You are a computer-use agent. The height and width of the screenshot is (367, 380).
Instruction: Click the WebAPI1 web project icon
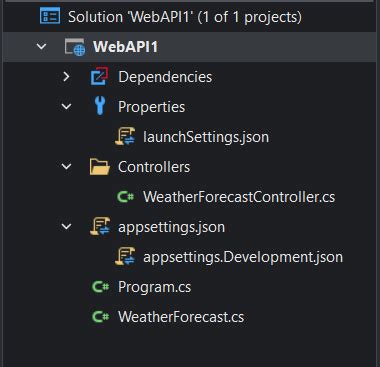click(75, 47)
